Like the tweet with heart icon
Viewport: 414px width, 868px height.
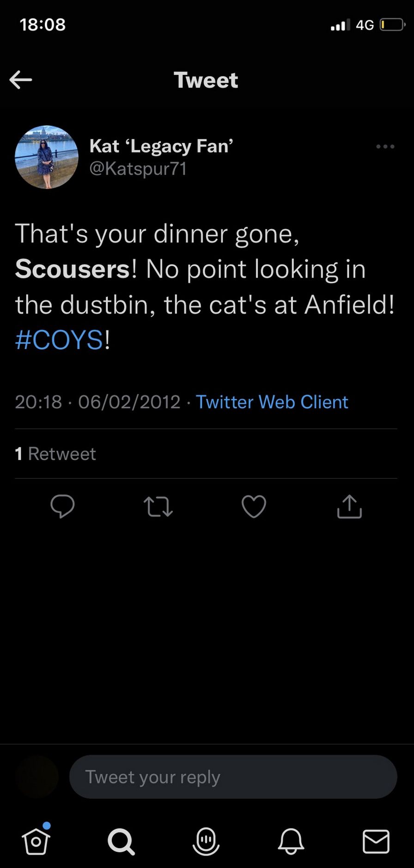254,506
